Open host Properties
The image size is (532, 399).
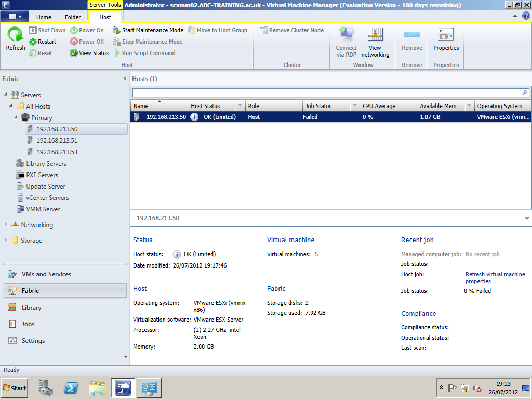pyautogui.click(x=446, y=38)
